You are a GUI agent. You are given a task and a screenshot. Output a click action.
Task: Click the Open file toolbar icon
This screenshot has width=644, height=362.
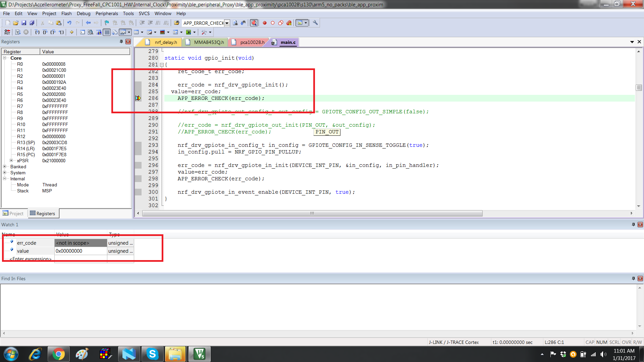click(x=16, y=23)
